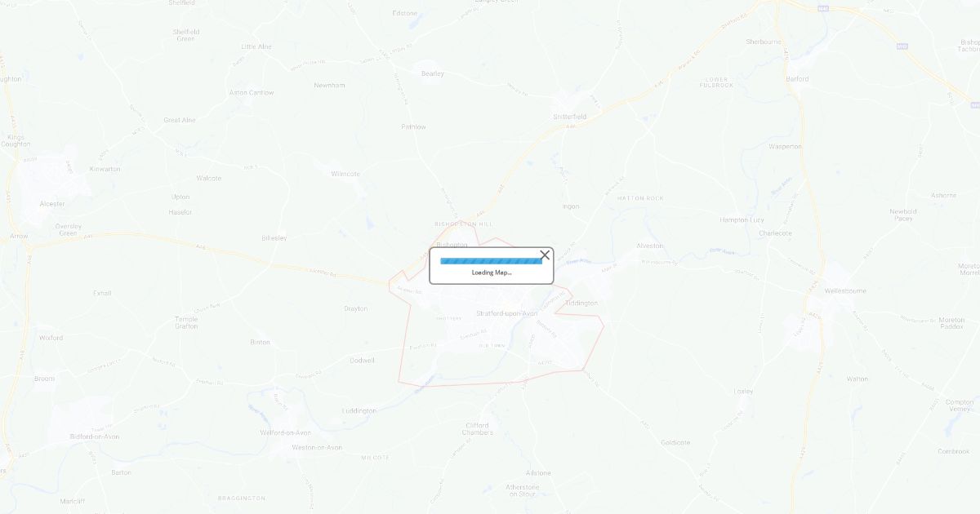Select Stratford-upon-Avon label on the map
Image resolution: width=980 pixels, height=514 pixels.
(507, 313)
